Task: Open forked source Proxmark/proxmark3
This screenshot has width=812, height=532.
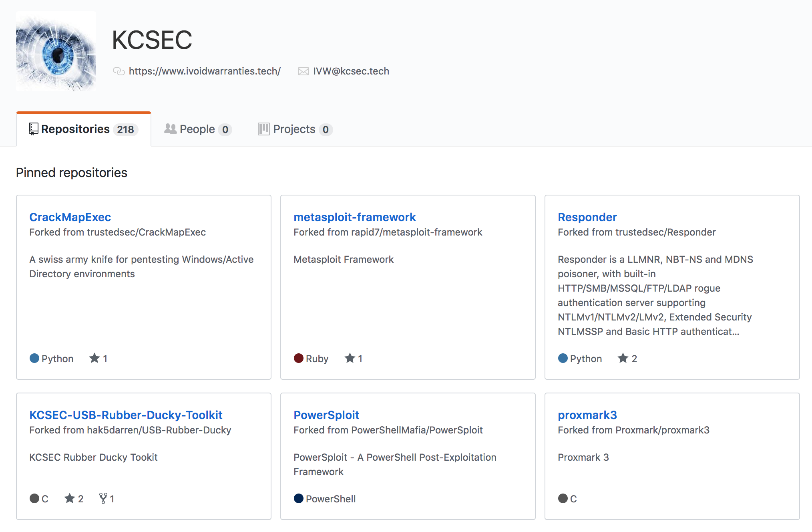Action: (662, 430)
